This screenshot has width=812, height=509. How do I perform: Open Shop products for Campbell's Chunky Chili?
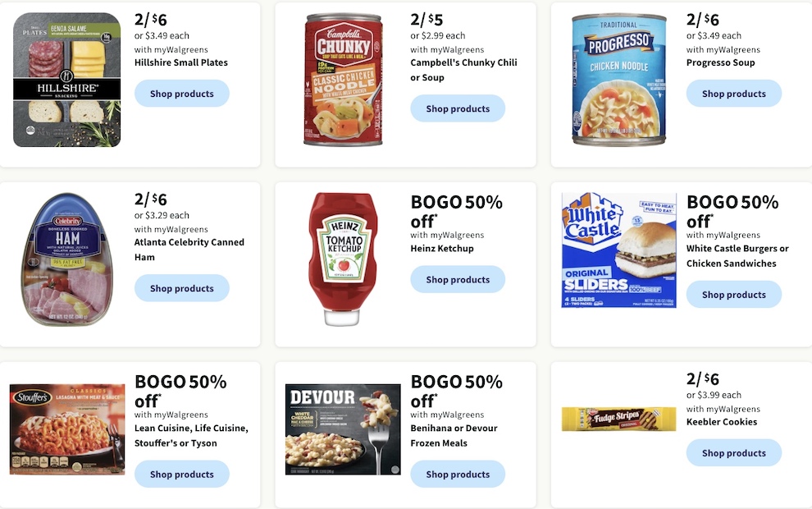point(458,108)
